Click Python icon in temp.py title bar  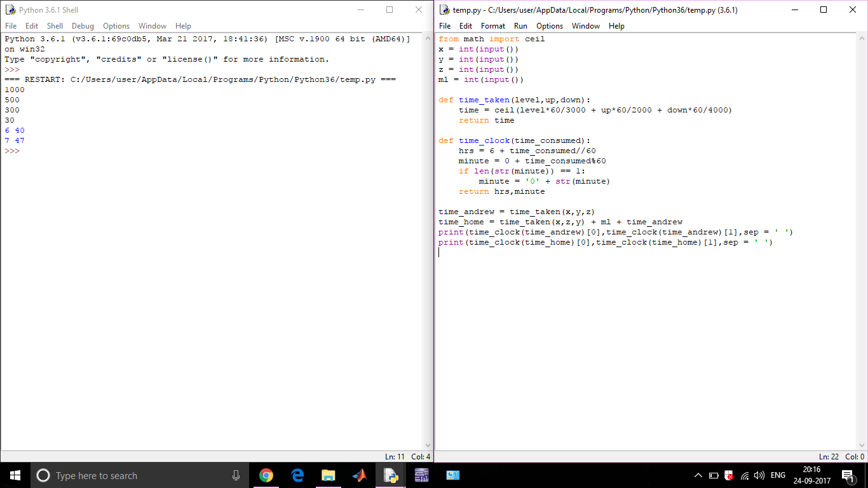point(445,10)
